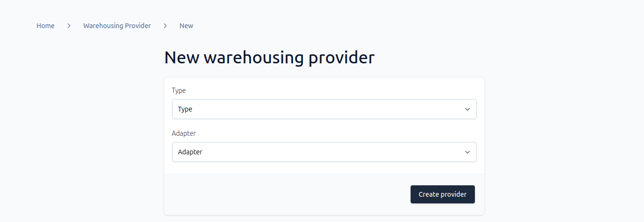Expand the Adapter dropdown
644x222 pixels.
[x=324, y=152]
